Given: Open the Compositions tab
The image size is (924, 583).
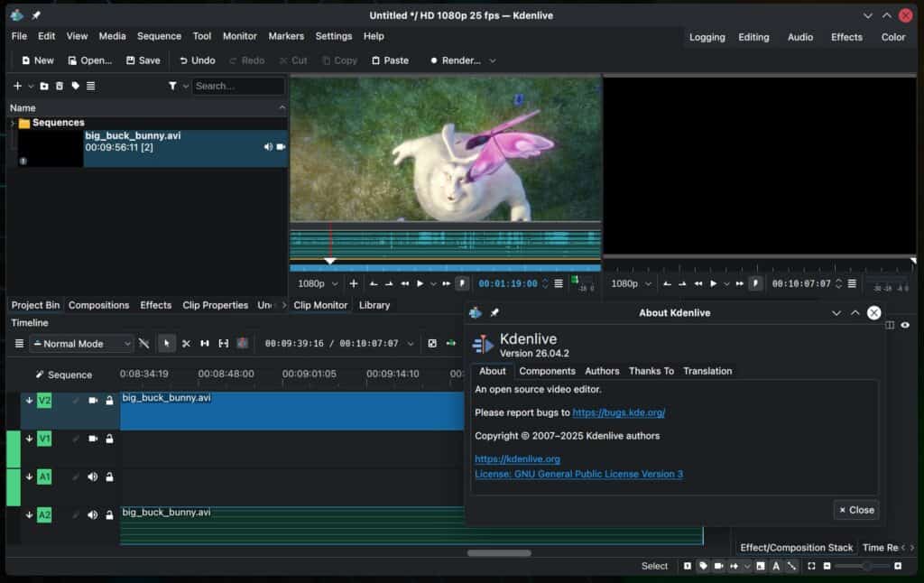Looking at the screenshot, I should click(x=98, y=305).
